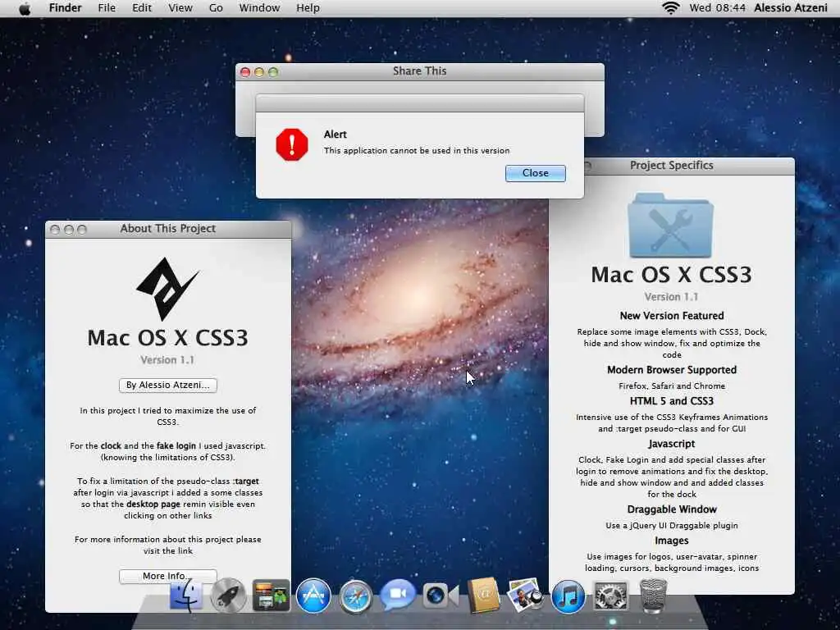
Task: Click the More Info button
Action: tap(167, 576)
